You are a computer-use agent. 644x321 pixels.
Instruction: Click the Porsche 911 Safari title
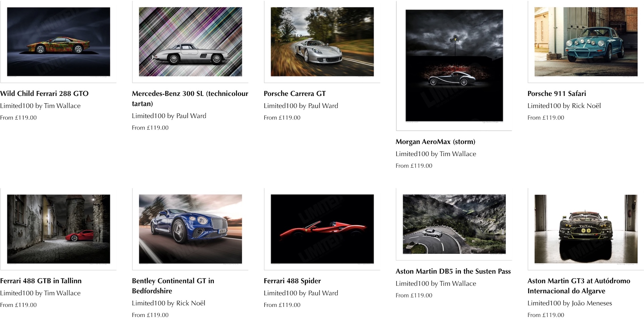tap(556, 94)
